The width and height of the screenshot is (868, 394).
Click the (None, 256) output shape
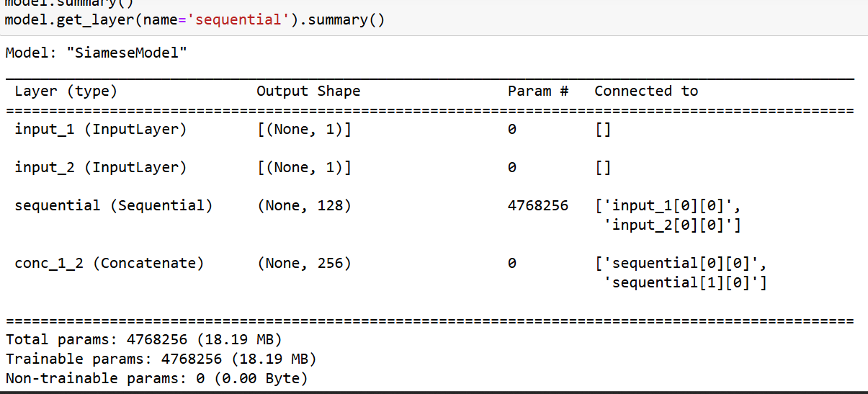pos(304,264)
